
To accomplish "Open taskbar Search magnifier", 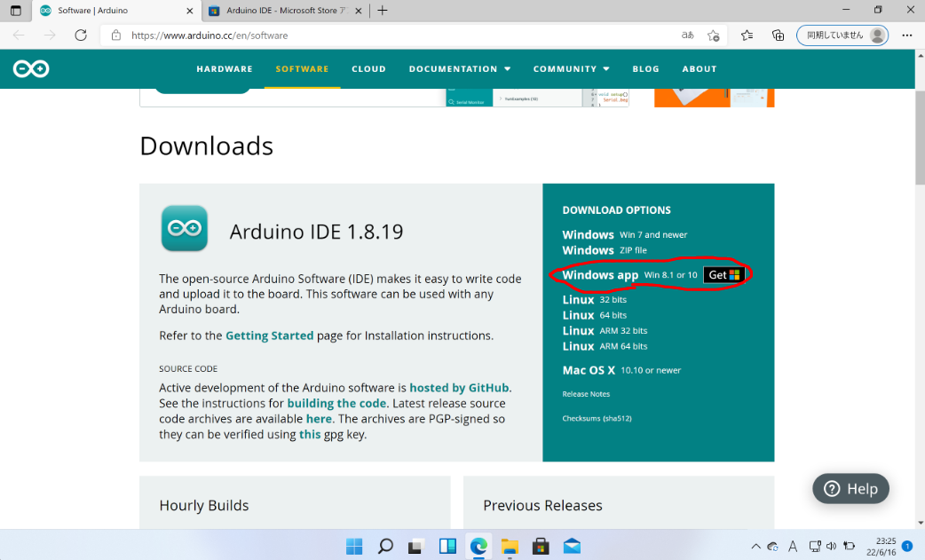I will (385, 547).
